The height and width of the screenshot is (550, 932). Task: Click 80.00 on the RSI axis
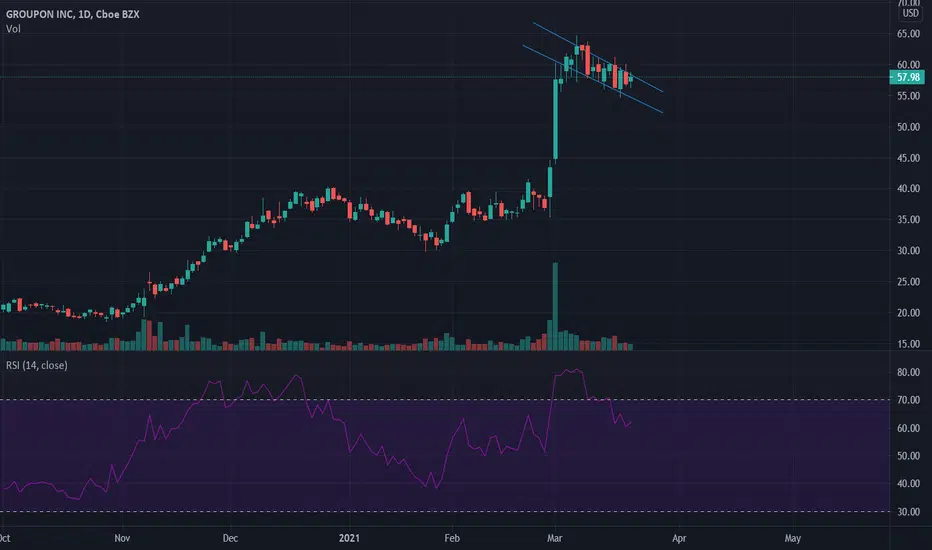(908, 372)
